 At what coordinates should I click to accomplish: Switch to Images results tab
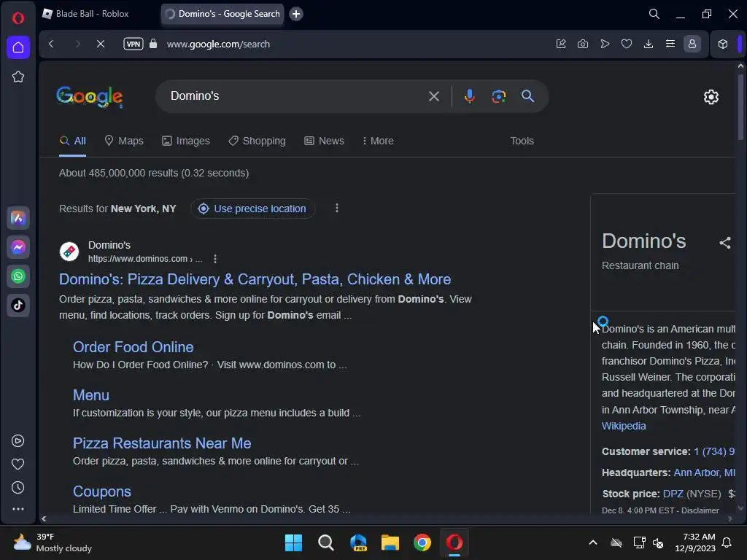point(186,141)
